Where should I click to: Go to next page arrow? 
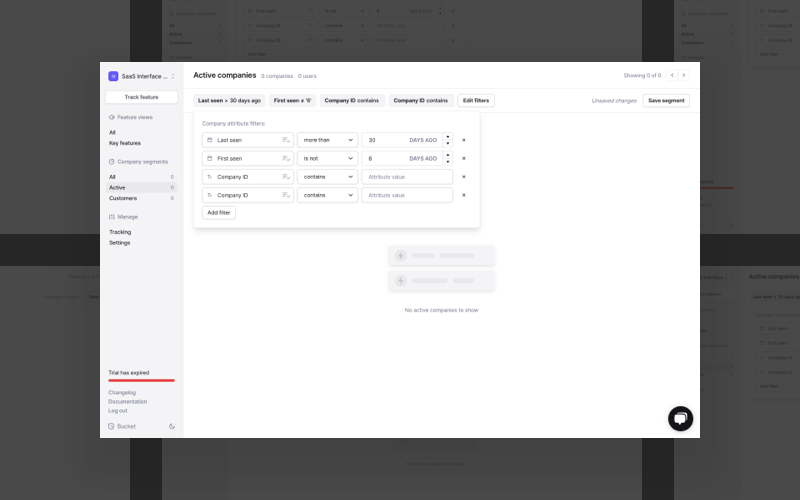[x=684, y=75]
